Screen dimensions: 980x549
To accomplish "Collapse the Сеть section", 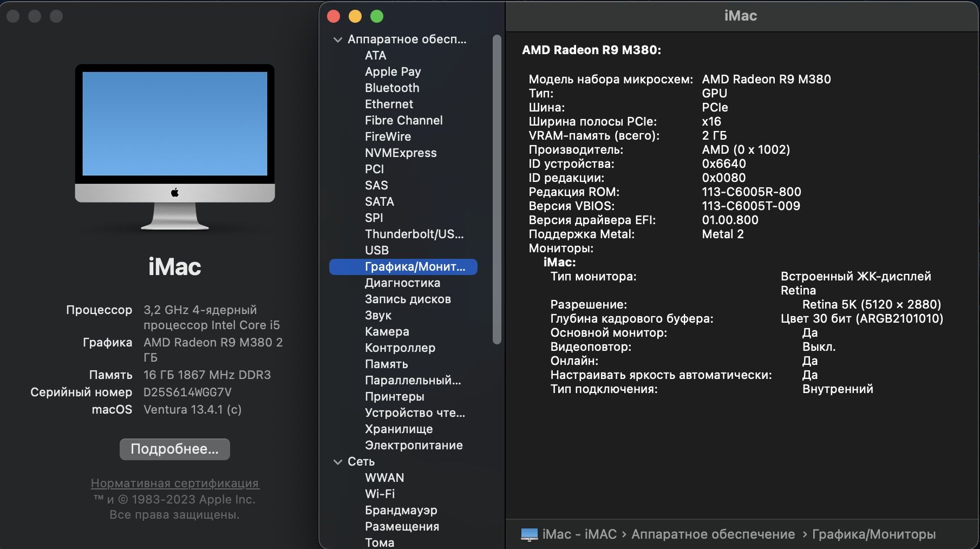I will click(338, 462).
